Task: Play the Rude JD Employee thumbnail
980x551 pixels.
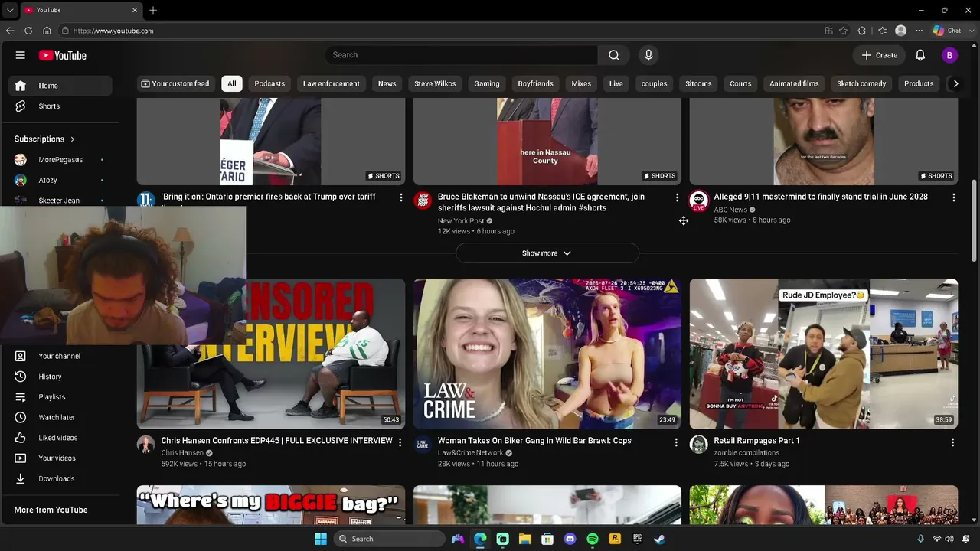Action: pos(824,354)
